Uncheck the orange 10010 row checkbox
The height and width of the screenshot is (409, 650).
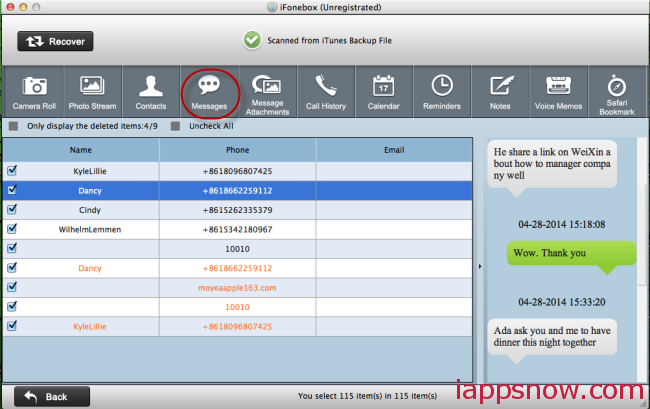coord(12,306)
